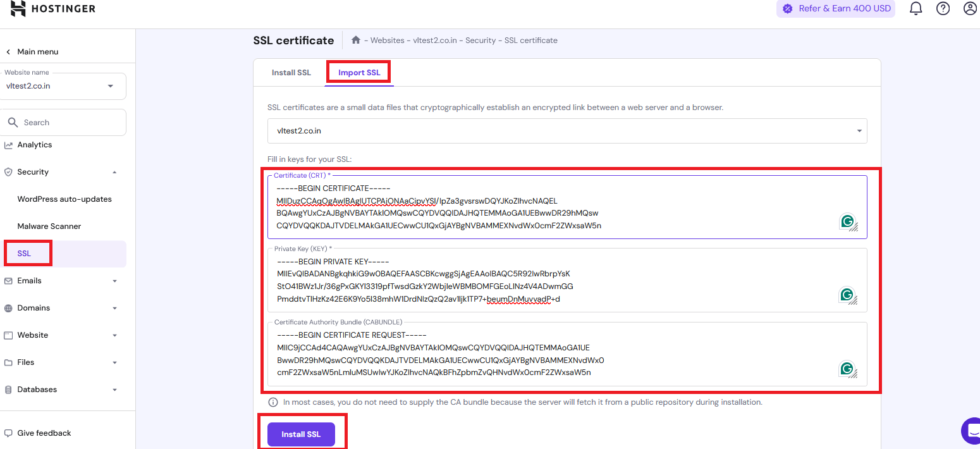This screenshot has width=980, height=449.
Task: Open the help question mark icon
Action: [943, 9]
